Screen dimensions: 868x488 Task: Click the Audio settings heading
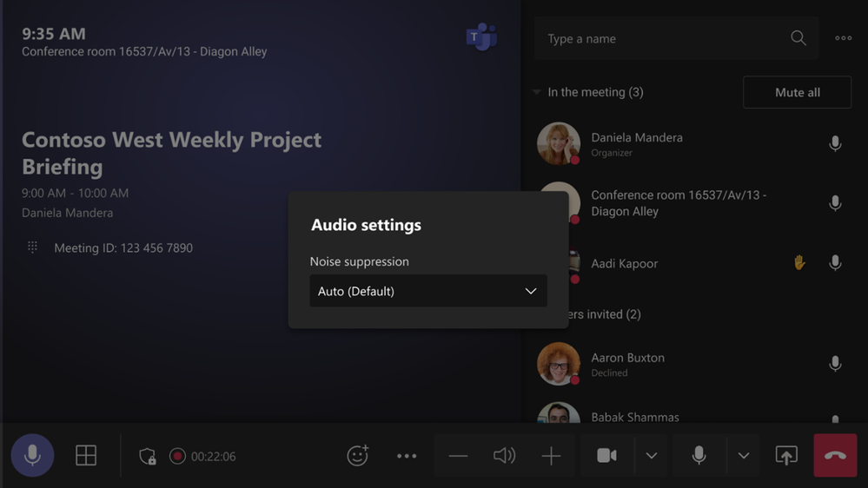366,225
